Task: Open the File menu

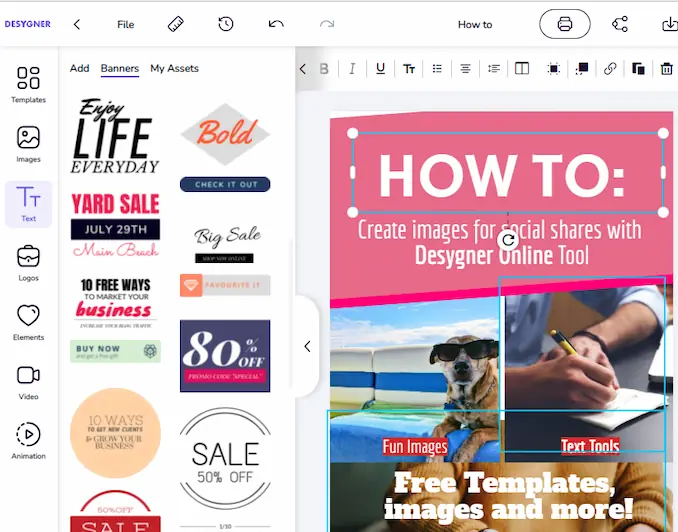Action: [125, 24]
